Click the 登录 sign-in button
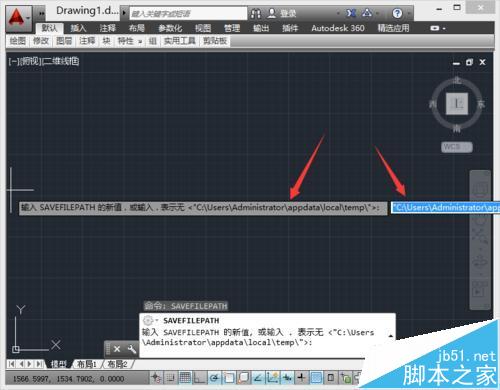This screenshot has width=500, height=390. pos(288,13)
